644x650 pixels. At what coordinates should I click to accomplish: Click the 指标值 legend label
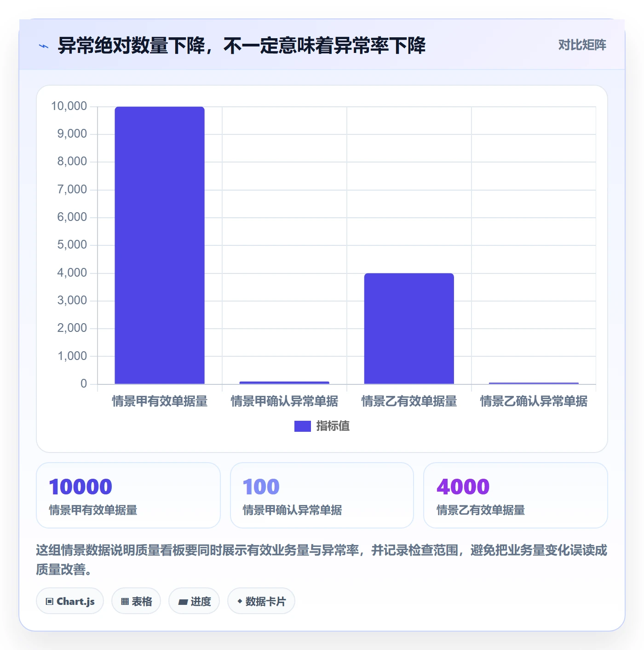(x=333, y=426)
